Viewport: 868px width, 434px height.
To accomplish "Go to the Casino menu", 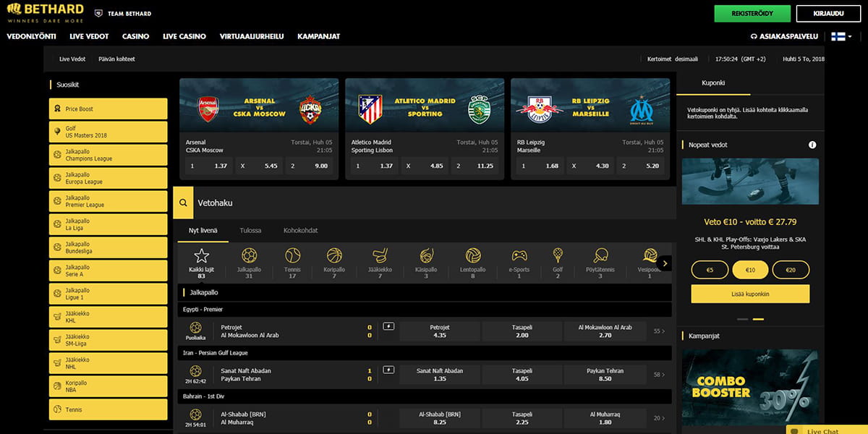I will [x=136, y=36].
